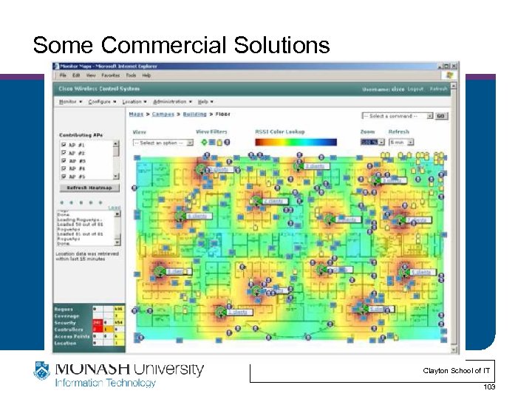
Task: Click the 'Location' alarm summary label
Action: point(65,343)
